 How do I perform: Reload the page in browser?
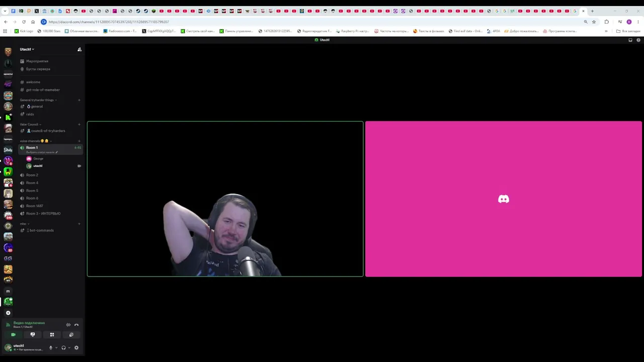point(24,22)
